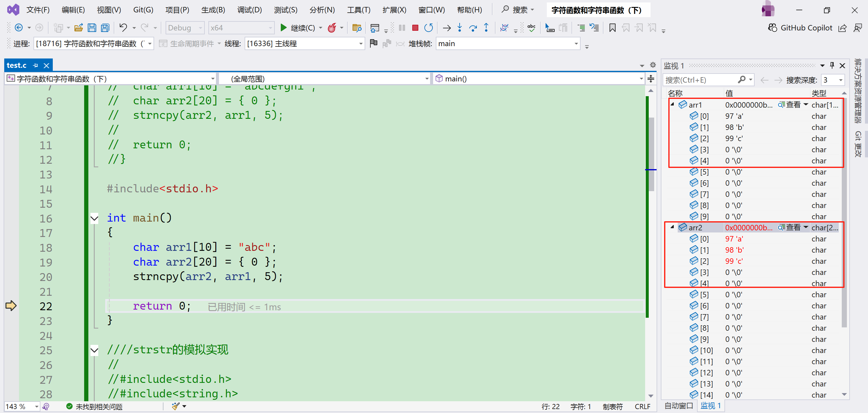Collapse the main() function fold arrow
This screenshot has width=868, height=413.
click(x=94, y=218)
